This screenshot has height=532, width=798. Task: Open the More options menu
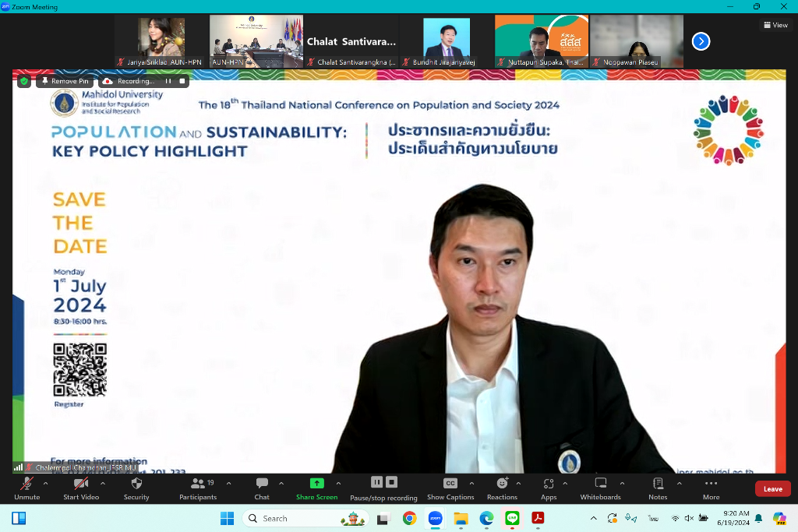click(x=711, y=488)
